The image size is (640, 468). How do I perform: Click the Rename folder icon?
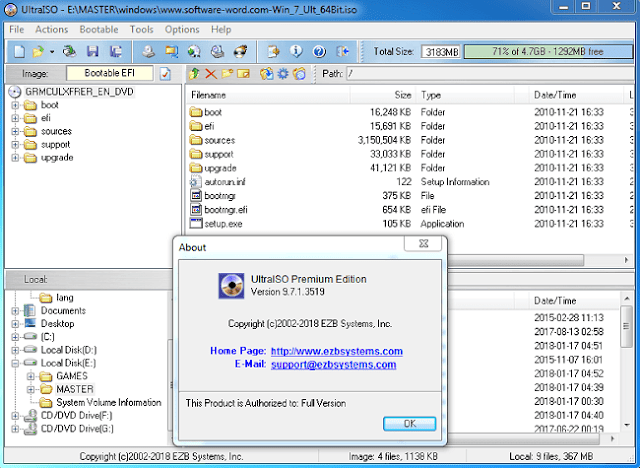click(243, 74)
